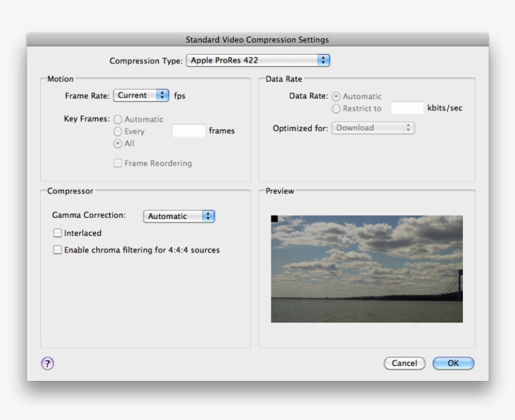Click the Cancel button
Screen dimensions: 515x420
coord(404,363)
